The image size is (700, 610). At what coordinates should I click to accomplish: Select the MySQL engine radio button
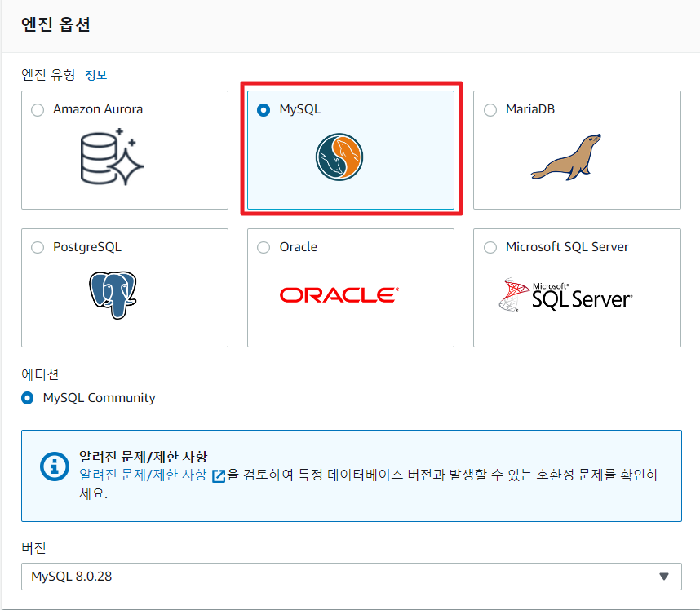(264, 110)
